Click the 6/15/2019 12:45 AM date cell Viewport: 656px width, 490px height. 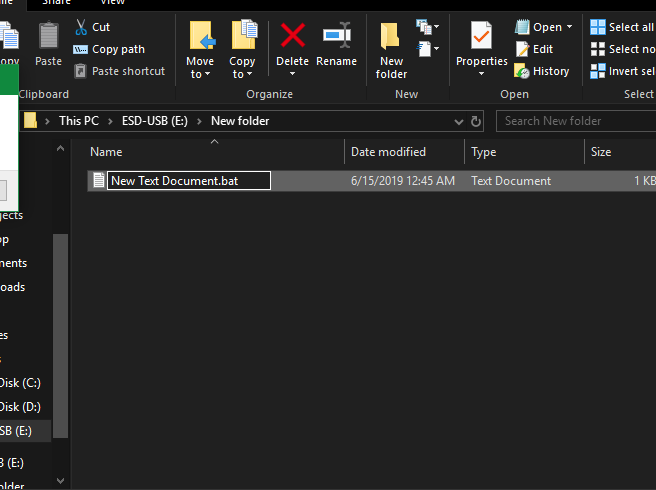403,181
